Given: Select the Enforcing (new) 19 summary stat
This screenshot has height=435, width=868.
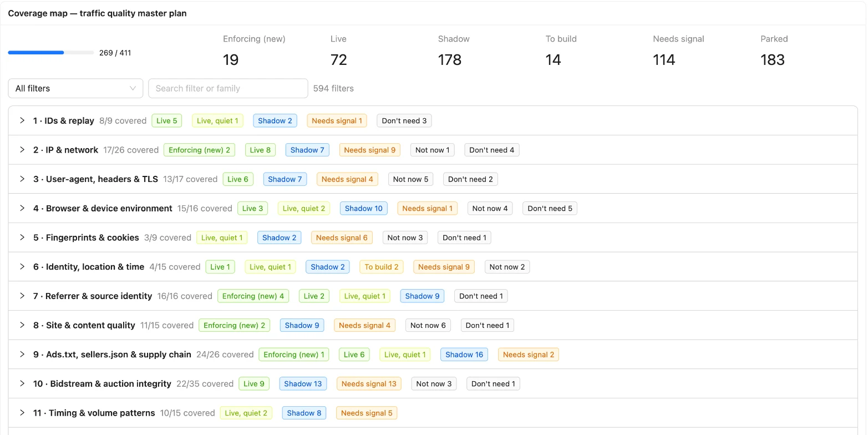Looking at the screenshot, I should pos(254,51).
